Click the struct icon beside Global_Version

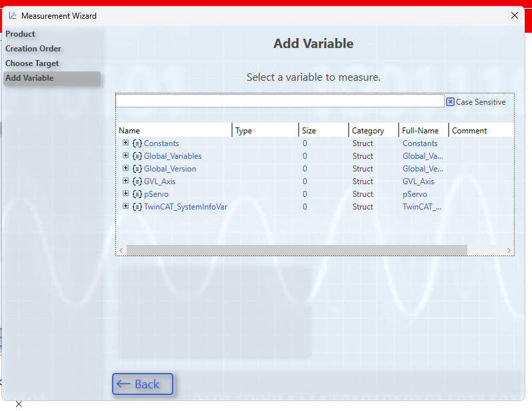tap(137, 169)
